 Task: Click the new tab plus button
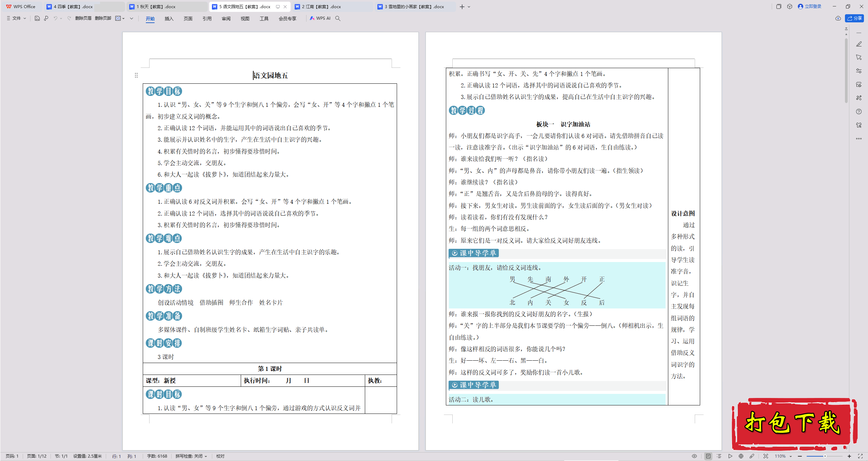coord(462,6)
